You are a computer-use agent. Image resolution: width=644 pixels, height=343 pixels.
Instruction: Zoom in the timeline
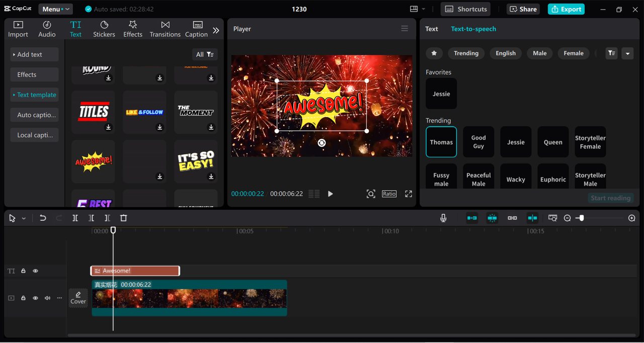tap(632, 218)
